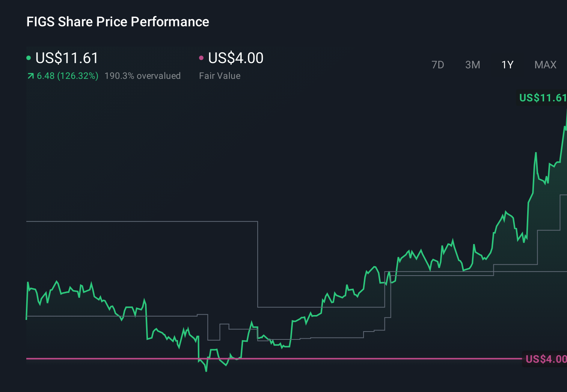Toggle the Fair Value line via its pink dot
Screen dimensions: 567x392
click(x=202, y=57)
